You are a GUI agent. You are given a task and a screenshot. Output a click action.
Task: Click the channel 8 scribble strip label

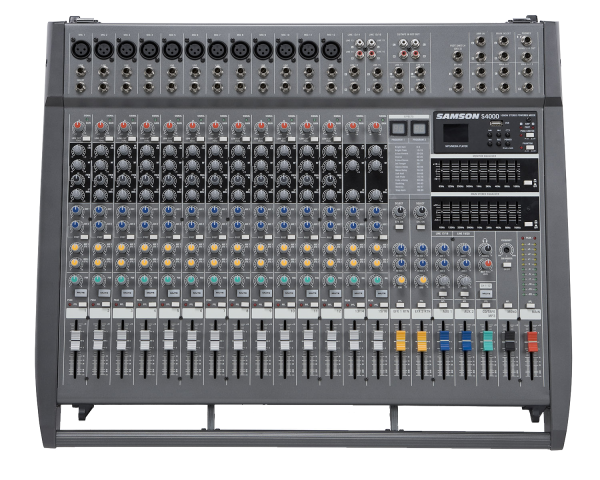click(x=239, y=313)
